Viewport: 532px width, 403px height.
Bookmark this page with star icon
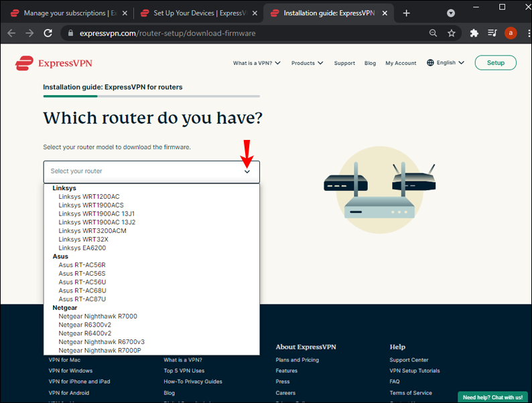click(452, 33)
